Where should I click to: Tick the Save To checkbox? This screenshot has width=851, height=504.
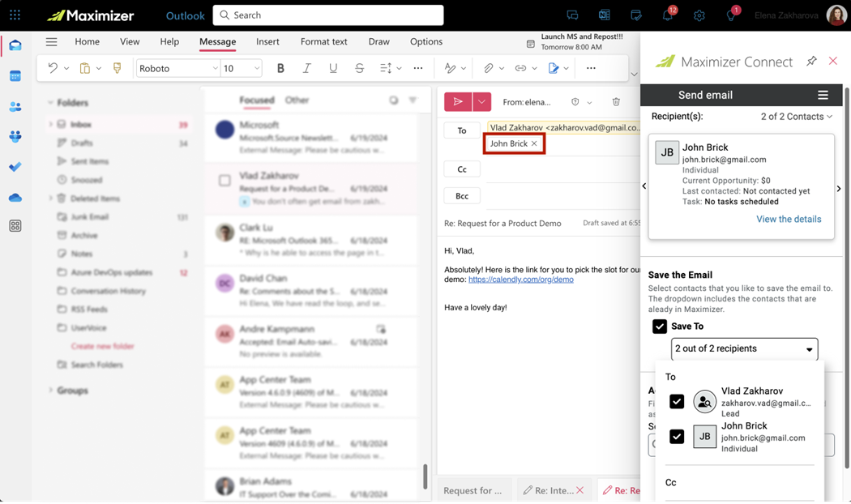pyautogui.click(x=660, y=326)
